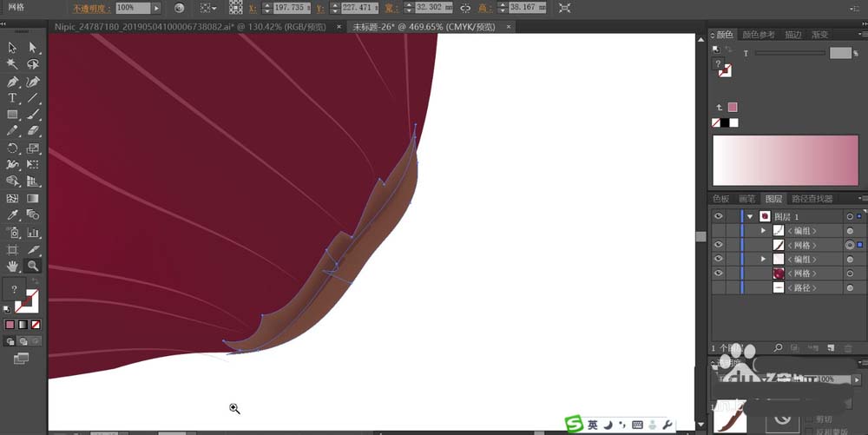Select the Direct Selection tool

[x=33, y=48]
